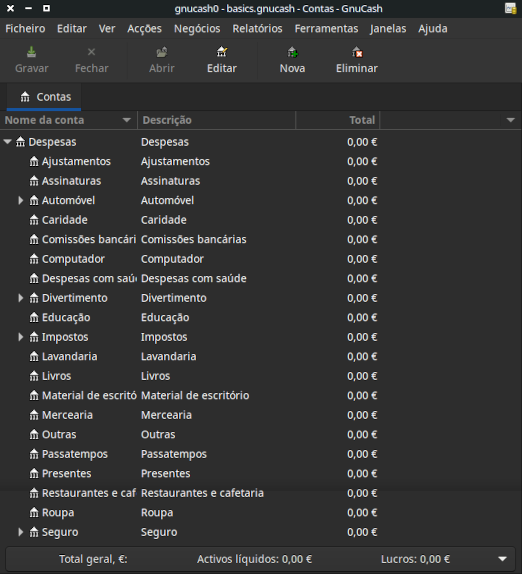Click the bank icon beside Caridade
522x574 pixels.
(34, 220)
